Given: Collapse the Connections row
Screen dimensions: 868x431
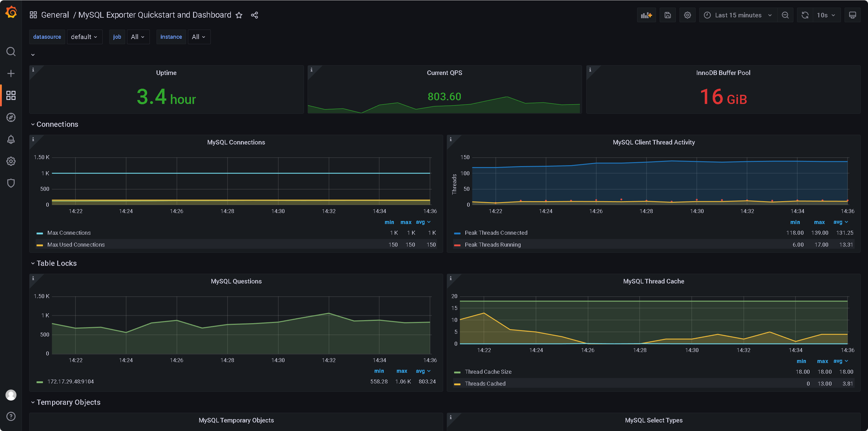Looking at the screenshot, I should click(57, 124).
